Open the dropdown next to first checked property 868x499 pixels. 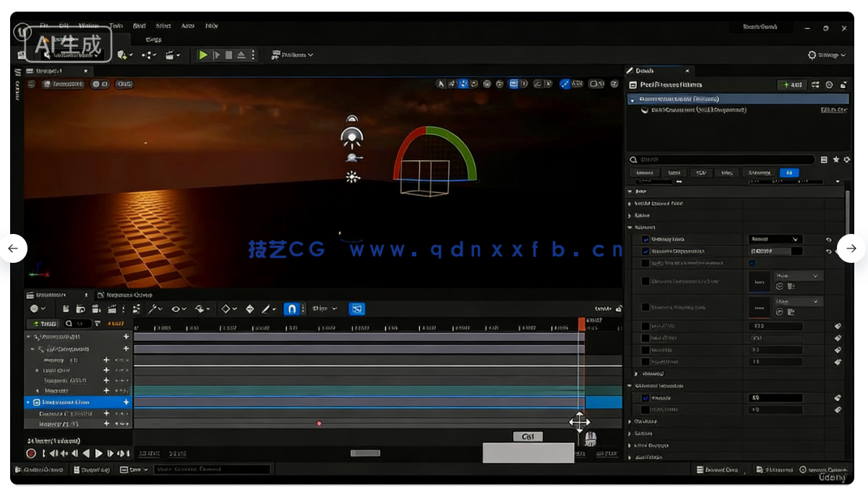pos(775,239)
